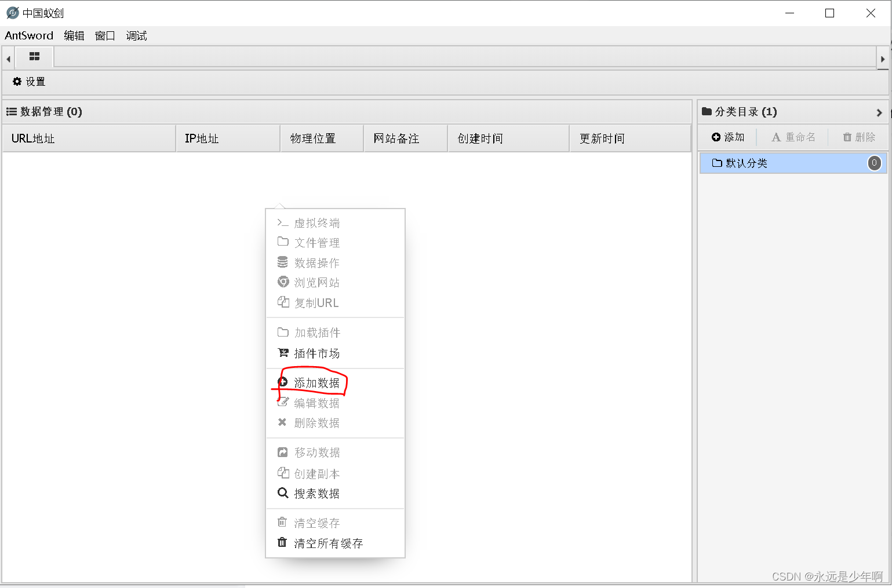Collapse the 分类目录 panel with the chevron
This screenshot has height=588, width=892.
click(879, 112)
